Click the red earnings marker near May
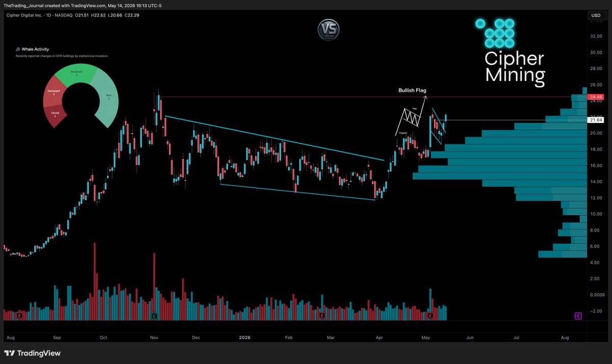The image size is (612, 364). 430,316
